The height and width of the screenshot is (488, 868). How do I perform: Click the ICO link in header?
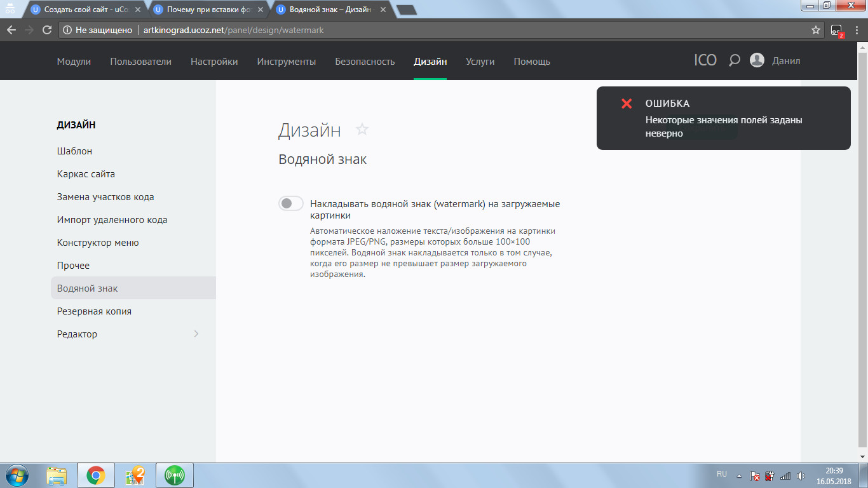pyautogui.click(x=705, y=61)
